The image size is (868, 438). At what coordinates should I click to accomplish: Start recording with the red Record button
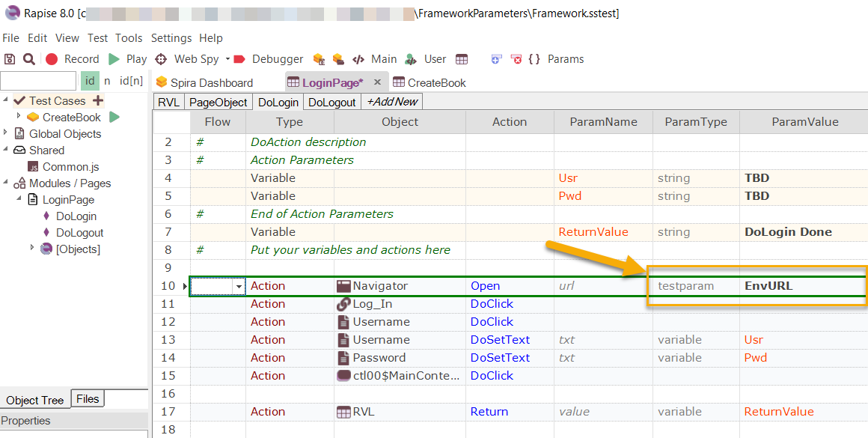pyautogui.click(x=72, y=59)
